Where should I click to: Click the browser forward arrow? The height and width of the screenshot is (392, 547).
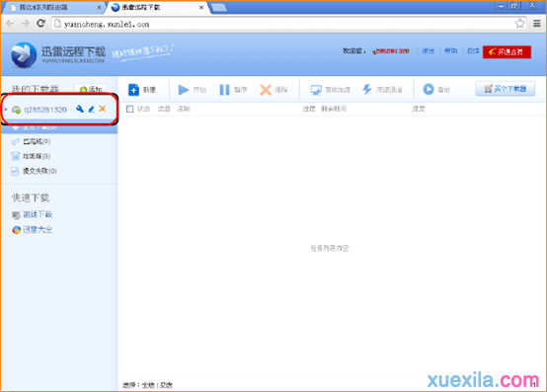click(25, 24)
